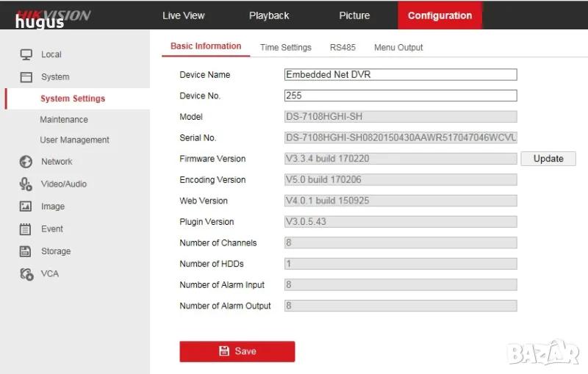
Task: Open the Menu Output tab
Action: pyautogui.click(x=398, y=47)
